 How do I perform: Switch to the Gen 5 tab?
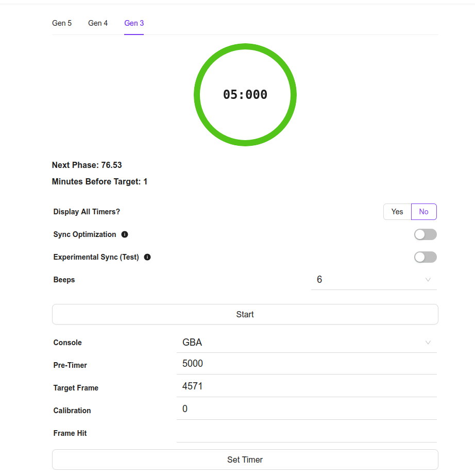click(62, 23)
